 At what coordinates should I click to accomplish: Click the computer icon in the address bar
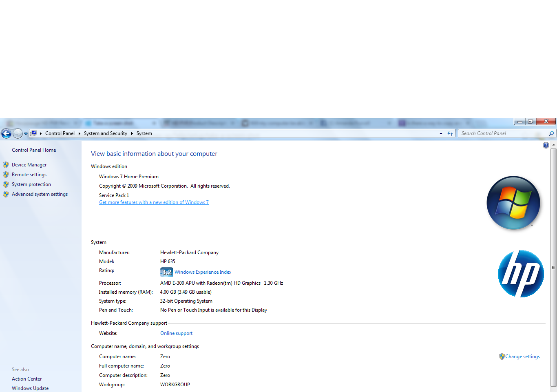coord(34,133)
